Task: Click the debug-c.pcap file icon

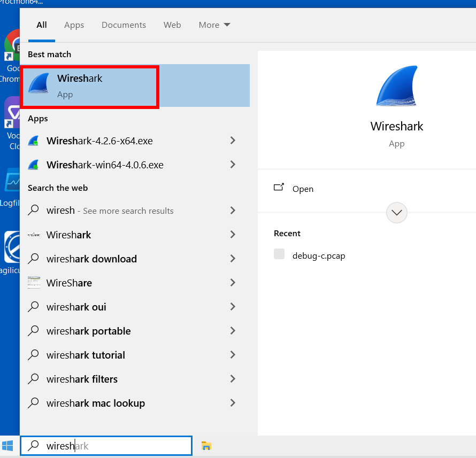Action: tap(279, 255)
